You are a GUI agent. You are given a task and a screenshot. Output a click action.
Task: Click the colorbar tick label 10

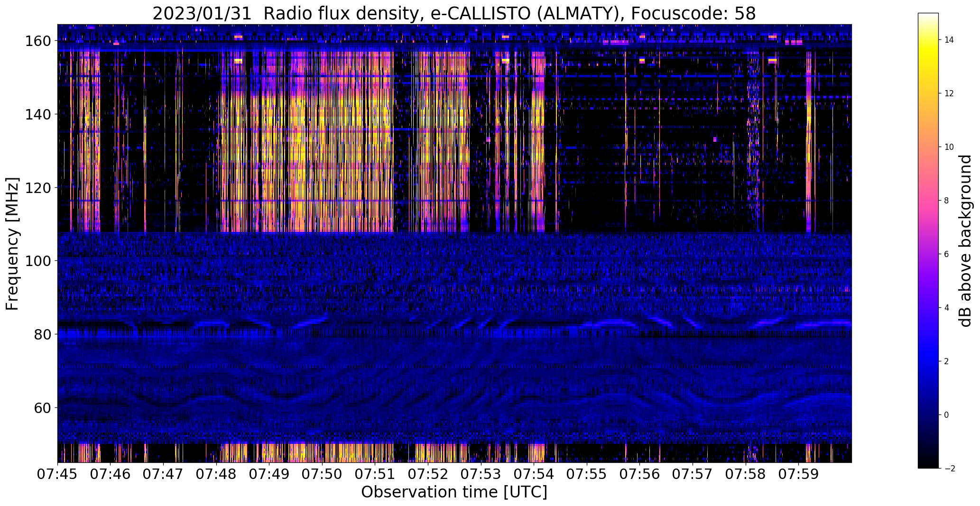[x=949, y=147]
